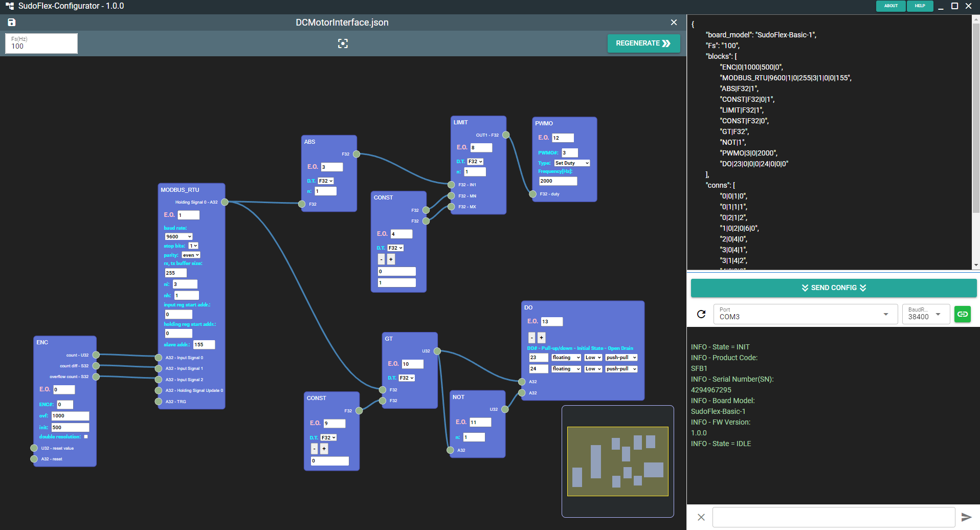This screenshot has width=980, height=530.
Task: Click the JSON panel vertical scrollbar
Action: (x=976, y=118)
